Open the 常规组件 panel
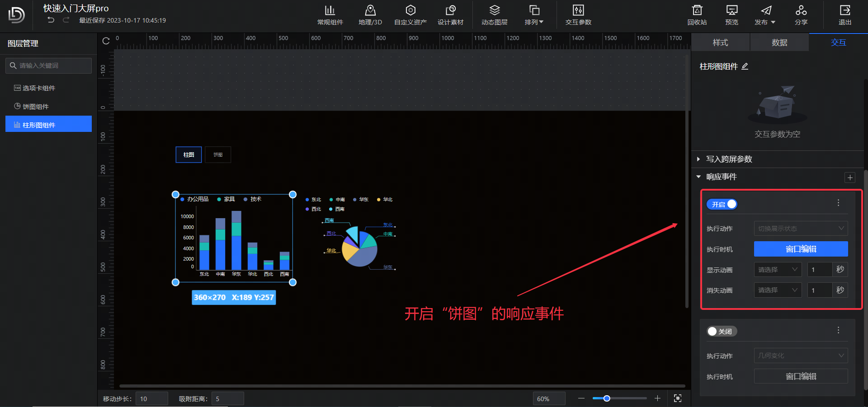868x407 pixels. pos(330,15)
